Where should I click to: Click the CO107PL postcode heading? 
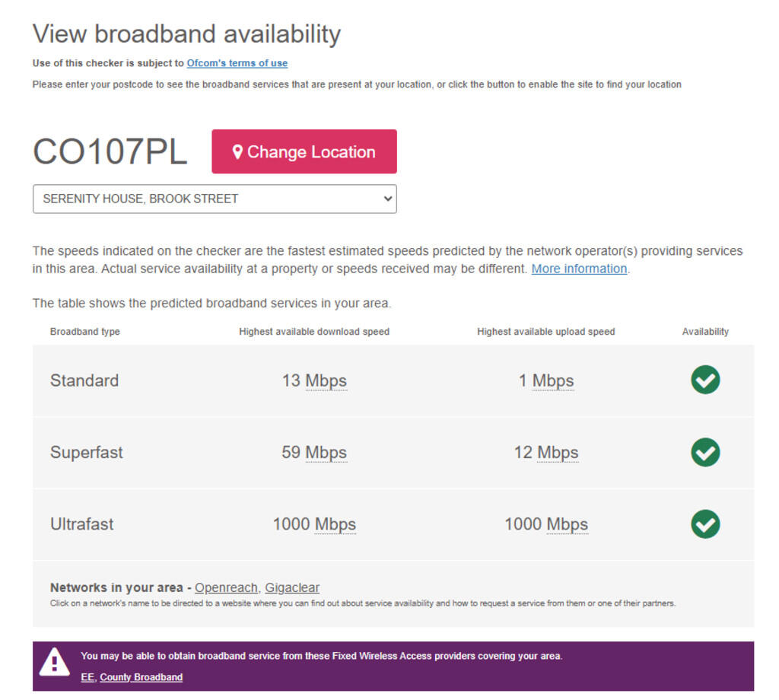tap(110, 151)
